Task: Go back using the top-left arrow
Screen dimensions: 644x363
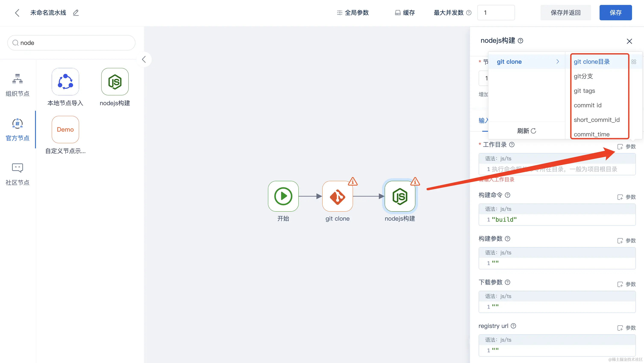Action: point(17,13)
